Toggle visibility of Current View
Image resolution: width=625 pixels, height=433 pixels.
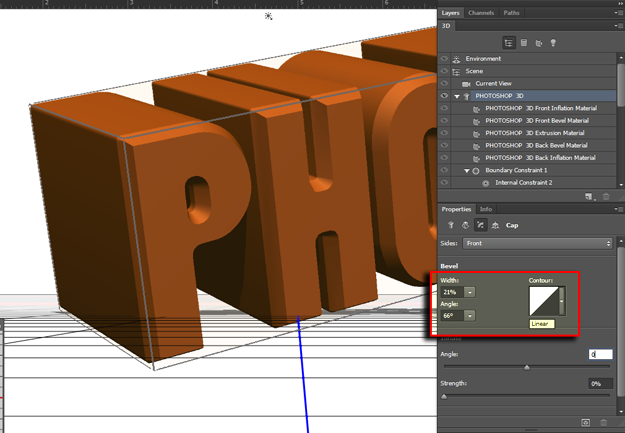click(445, 83)
